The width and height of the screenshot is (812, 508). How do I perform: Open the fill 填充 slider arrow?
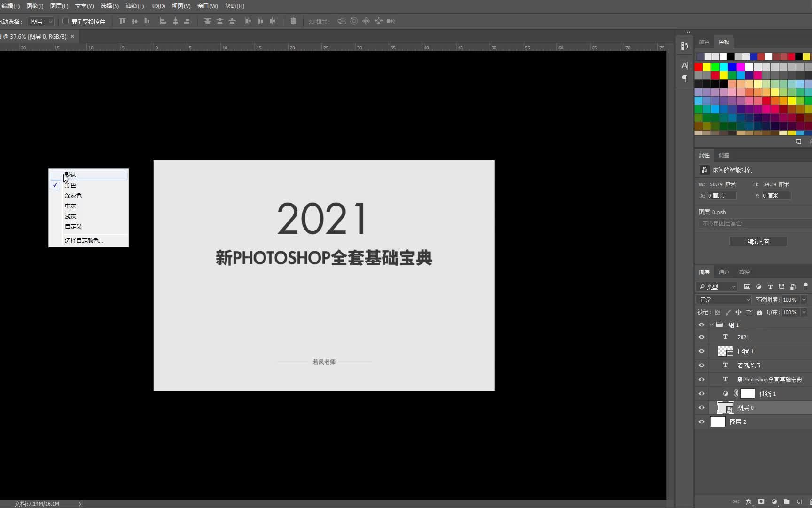[804, 312]
